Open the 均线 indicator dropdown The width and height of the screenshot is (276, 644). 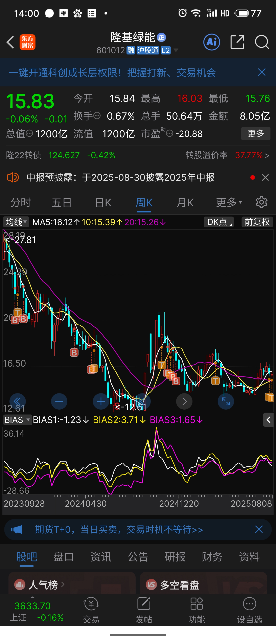point(16,222)
